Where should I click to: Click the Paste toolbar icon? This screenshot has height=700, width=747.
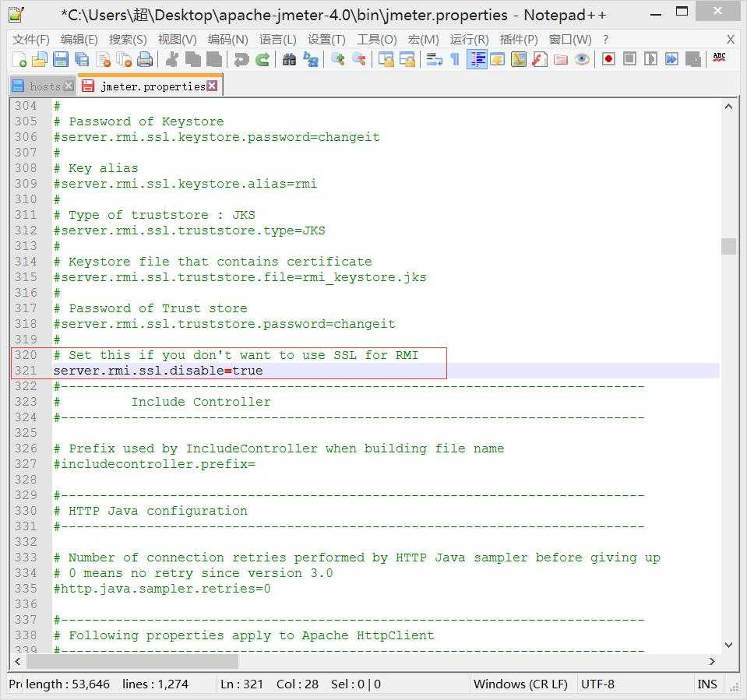[x=214, y=59]
